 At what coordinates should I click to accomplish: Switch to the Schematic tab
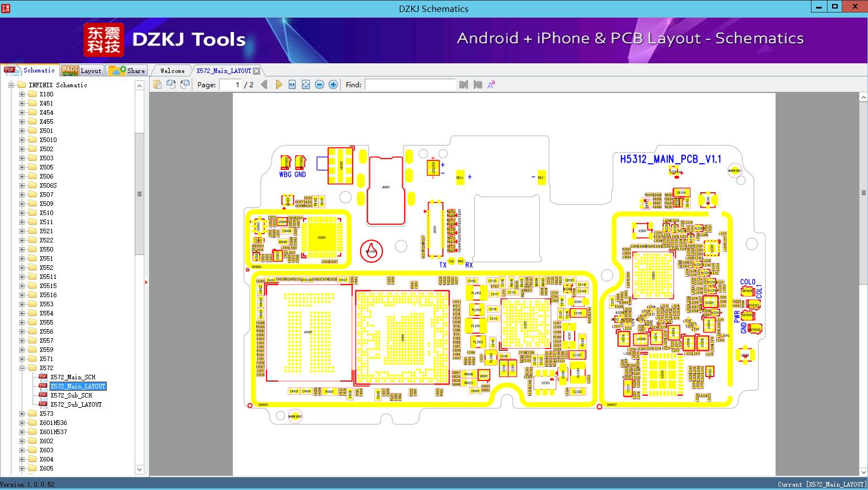pyautogui.click(x=30, y=70)
